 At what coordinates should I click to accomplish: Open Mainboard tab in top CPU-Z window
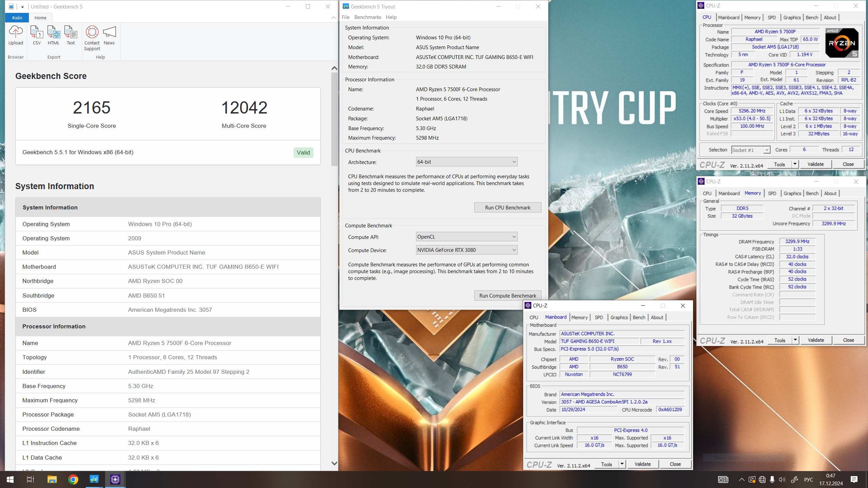[728, 17]
